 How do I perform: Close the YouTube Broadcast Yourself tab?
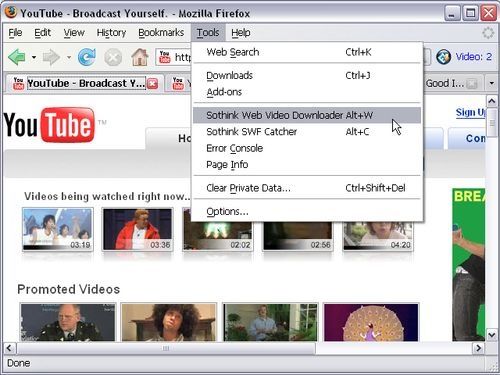click(x=152, y=83)
